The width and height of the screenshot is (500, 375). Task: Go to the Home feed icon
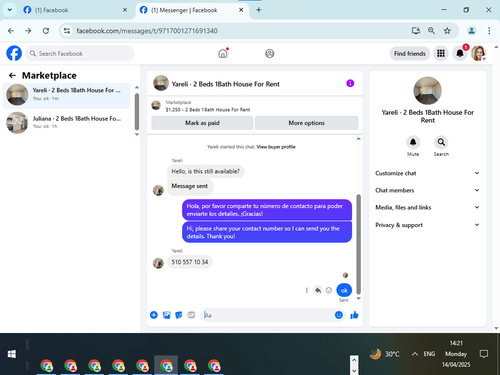coord(223,53)
